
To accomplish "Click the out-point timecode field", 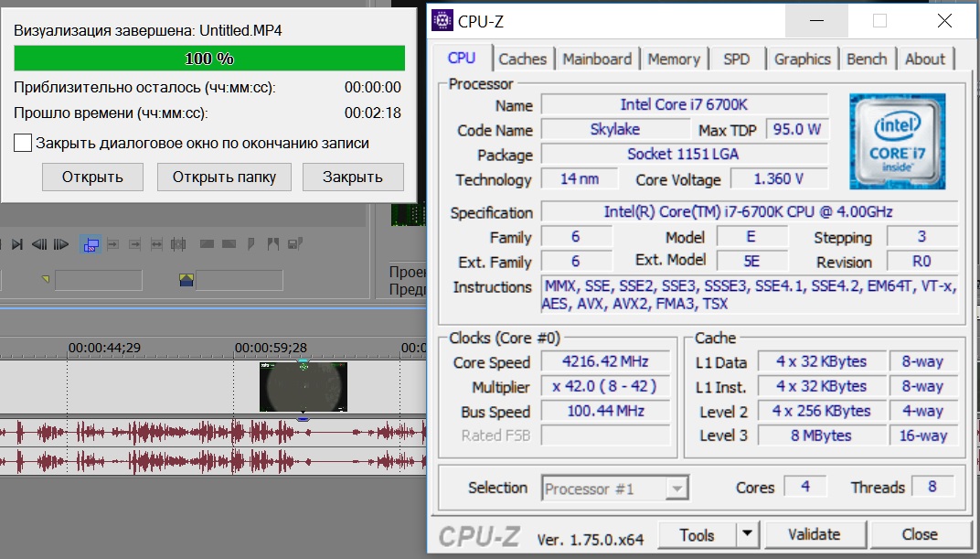I will click(240, 280).
